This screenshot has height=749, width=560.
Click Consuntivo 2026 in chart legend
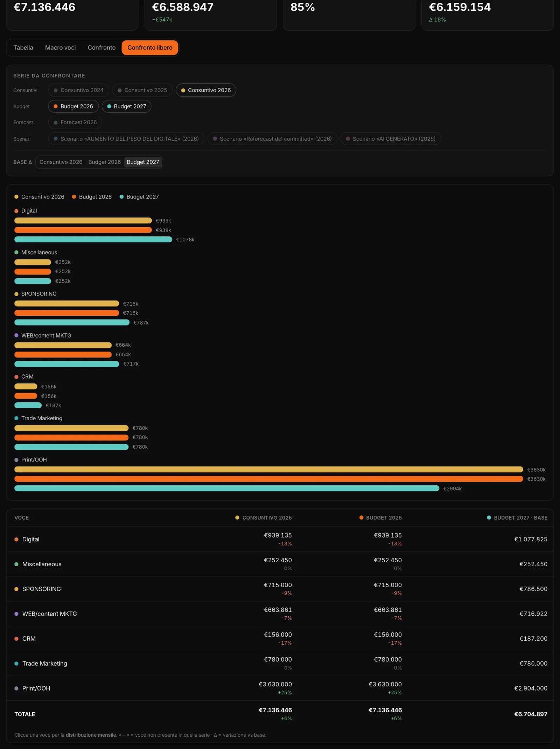[x=39, y=197]
